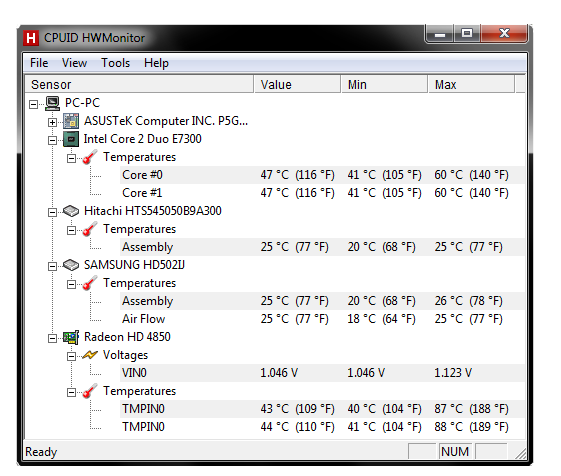Image resolution: width=561 pixels, height=476 pixels.
Task: Click the Intel Core 2 Duo chip icon
Action: 71,139
